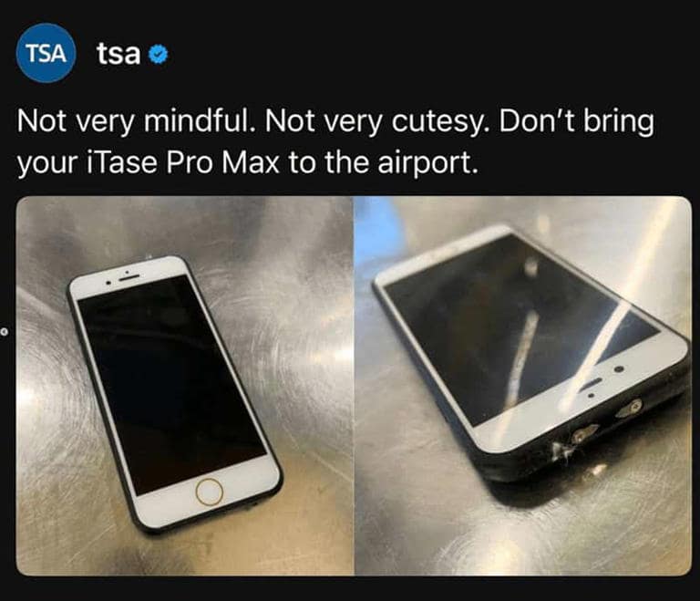Viewport: 700px width, 601px height.
Task: Click the small circle icon at left edge
Action: (x=4, y=332)
